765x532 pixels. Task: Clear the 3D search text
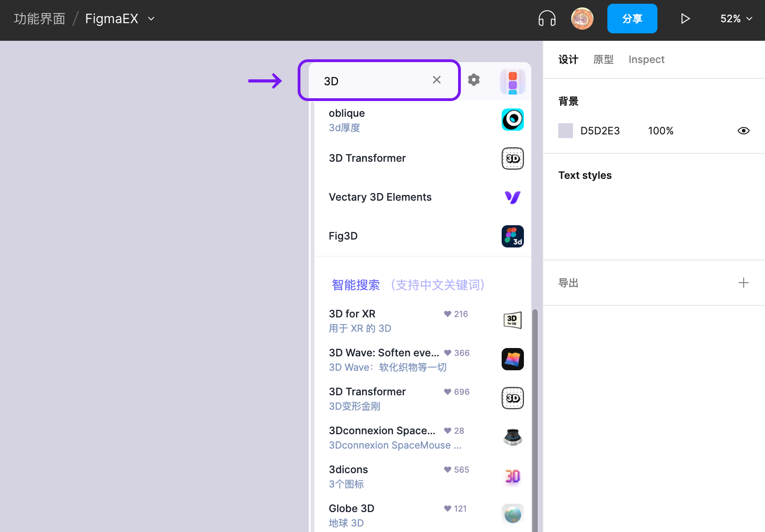[437, 80]
